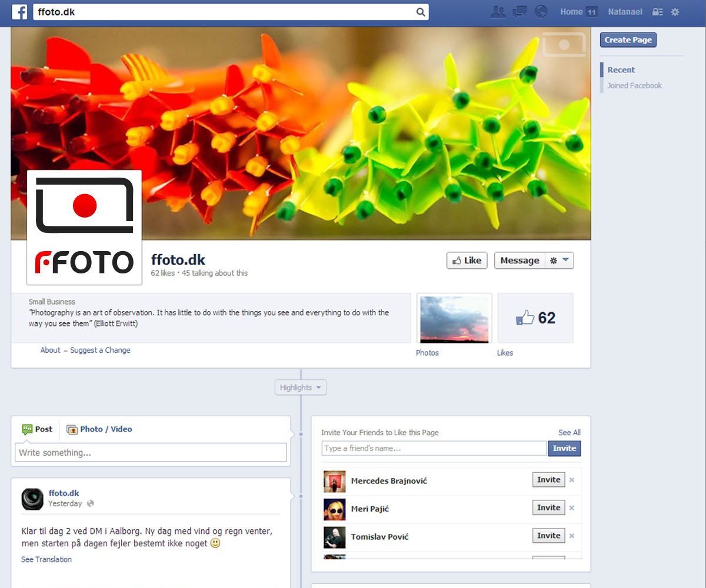Click the Facebook logo icon
The image size is (706, 588).
coord(20,12)
